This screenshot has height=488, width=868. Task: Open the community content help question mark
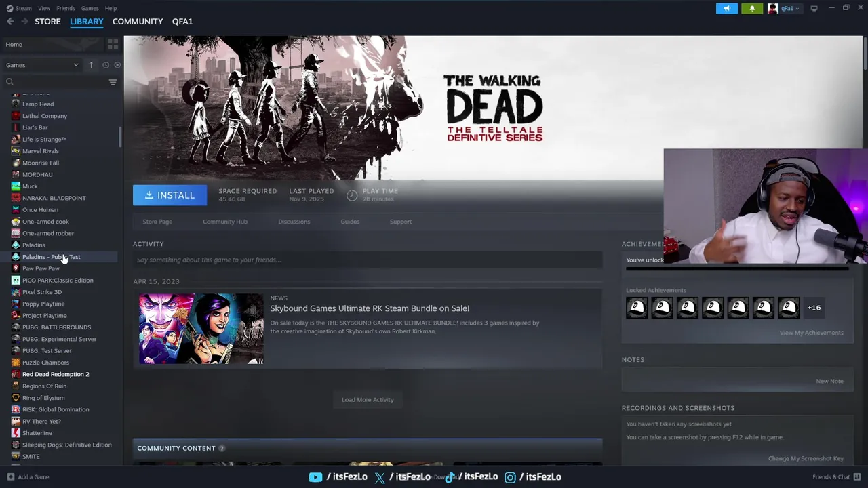222,448
